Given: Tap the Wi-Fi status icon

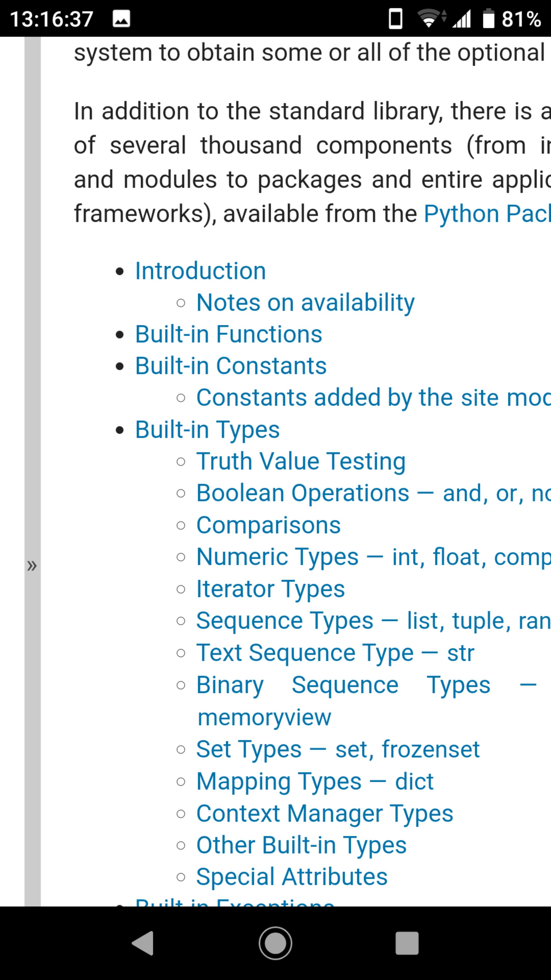Looking at the screenshot, I should pos(429,19).
